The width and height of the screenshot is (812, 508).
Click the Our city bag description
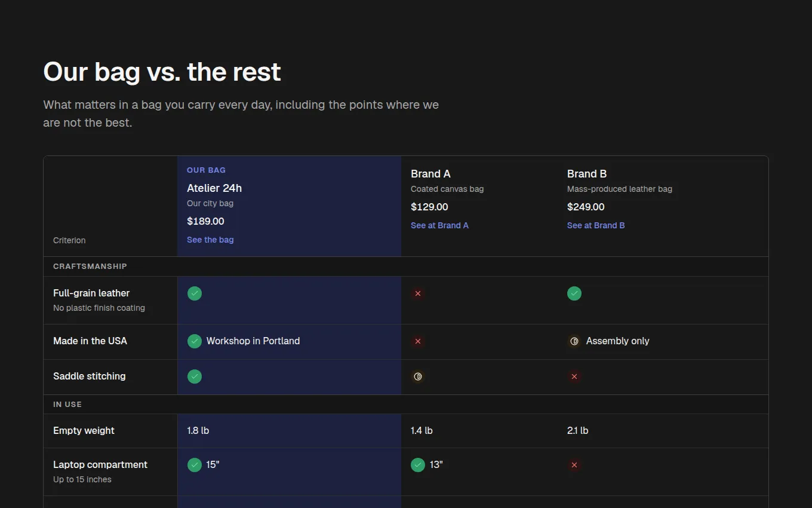tap(210, 203)
